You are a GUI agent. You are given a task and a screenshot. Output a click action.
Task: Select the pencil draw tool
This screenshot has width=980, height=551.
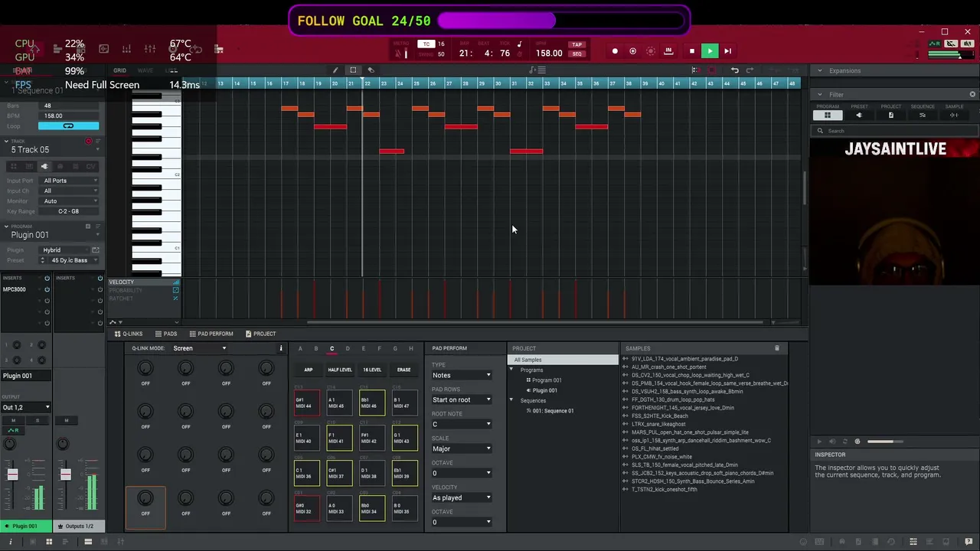tap(335, 70)
